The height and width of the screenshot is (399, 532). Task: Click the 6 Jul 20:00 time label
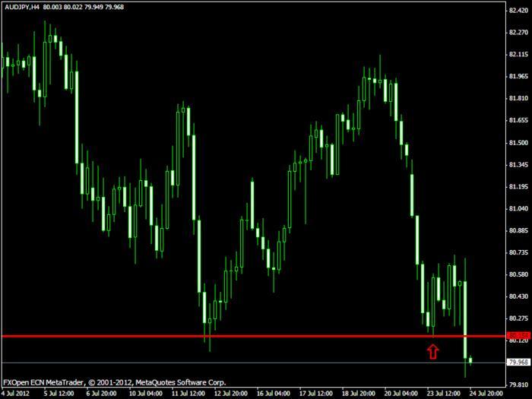coord(101,394)
